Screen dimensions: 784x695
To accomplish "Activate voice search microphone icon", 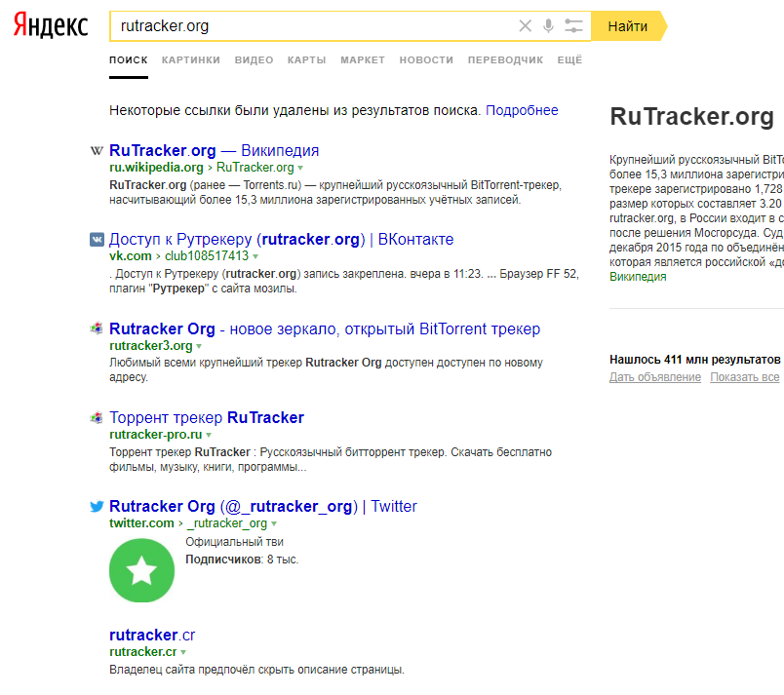I will tap(549, 26).
